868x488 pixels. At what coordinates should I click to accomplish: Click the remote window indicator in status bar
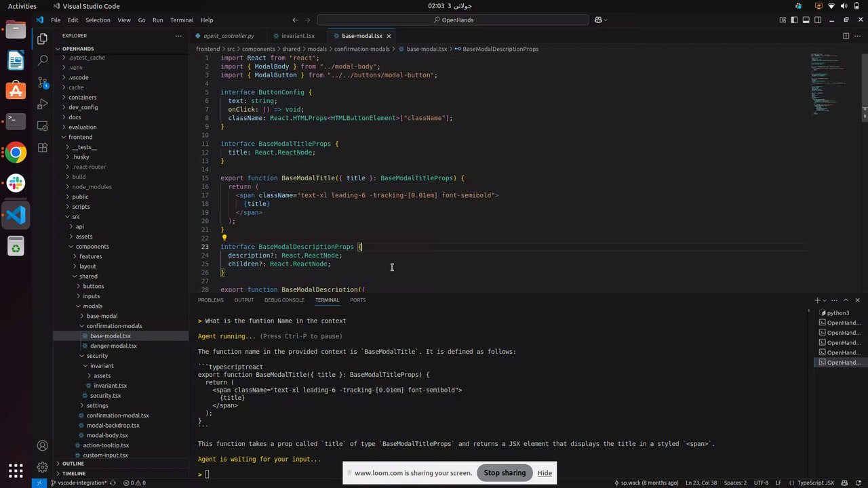point(39,483)
